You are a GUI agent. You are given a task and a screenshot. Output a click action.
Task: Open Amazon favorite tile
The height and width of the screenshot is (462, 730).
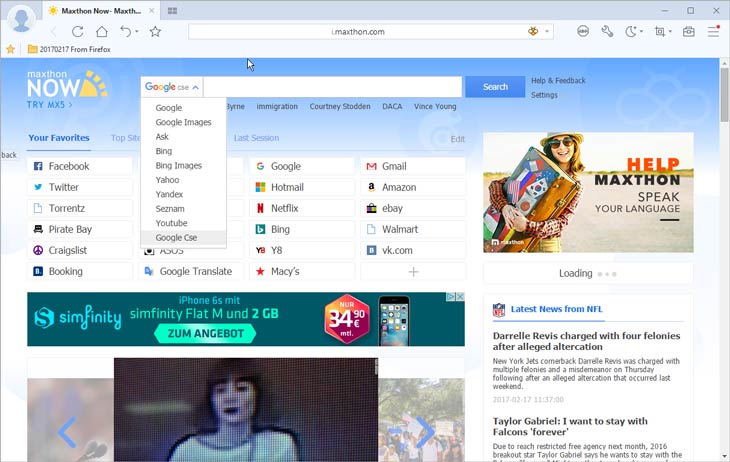(x=413, y=187)
